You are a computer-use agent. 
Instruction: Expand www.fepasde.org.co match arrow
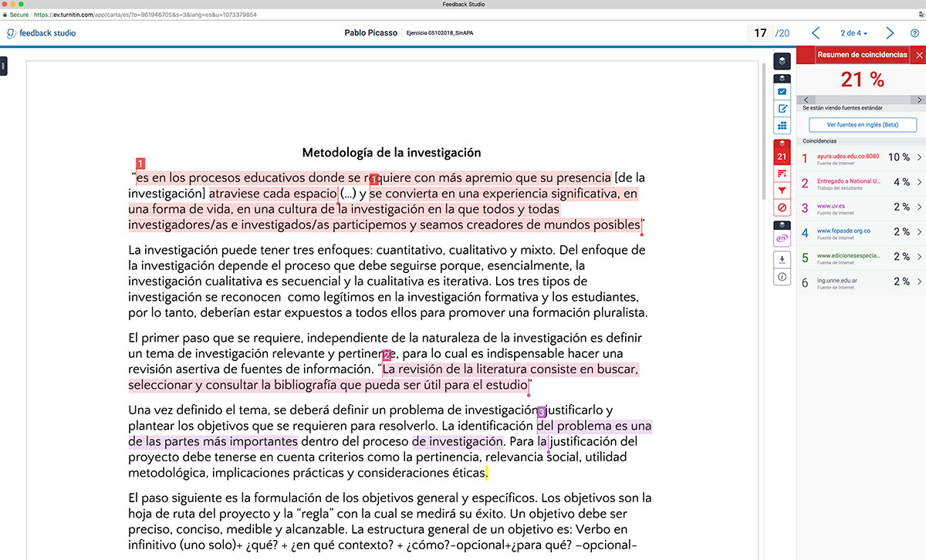919,231
